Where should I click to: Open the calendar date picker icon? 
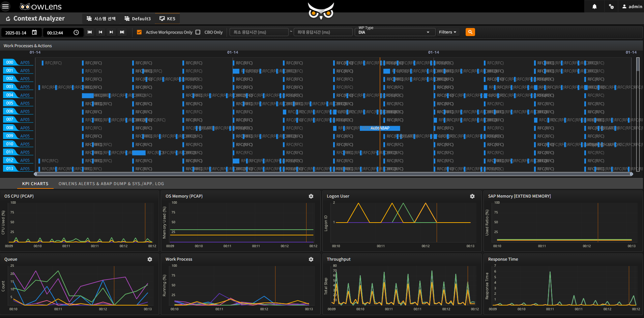(x=34, y=32)
